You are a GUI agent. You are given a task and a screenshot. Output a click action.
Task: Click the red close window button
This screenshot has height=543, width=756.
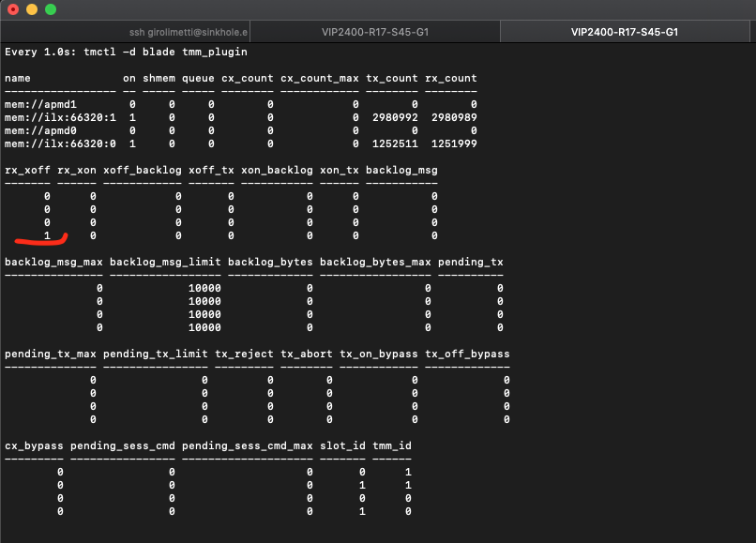click(x=13, y=9)
